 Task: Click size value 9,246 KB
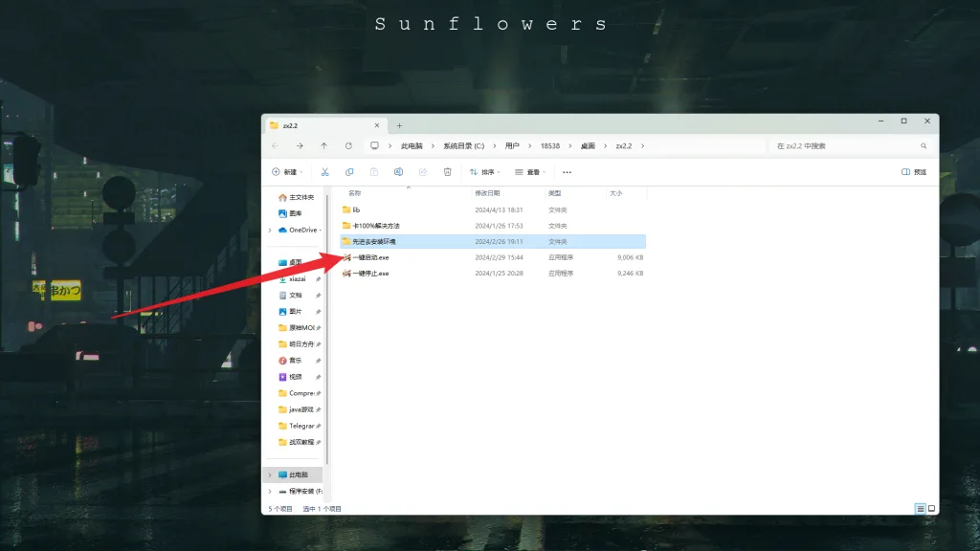[630, 273]
